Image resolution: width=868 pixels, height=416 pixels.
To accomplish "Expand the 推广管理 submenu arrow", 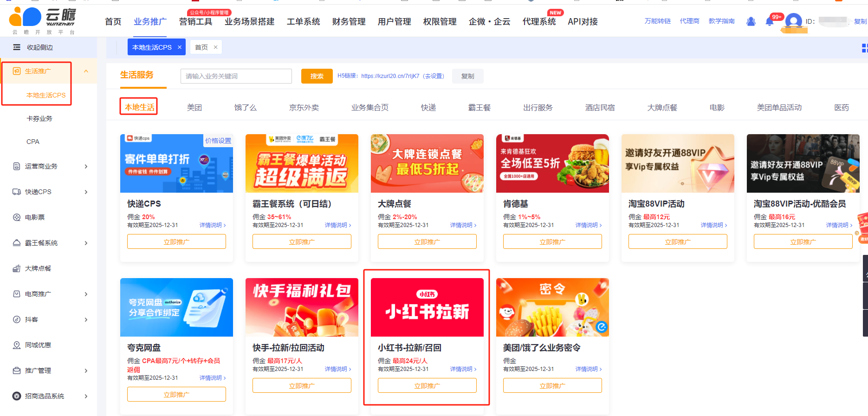I will pos(86,370).
